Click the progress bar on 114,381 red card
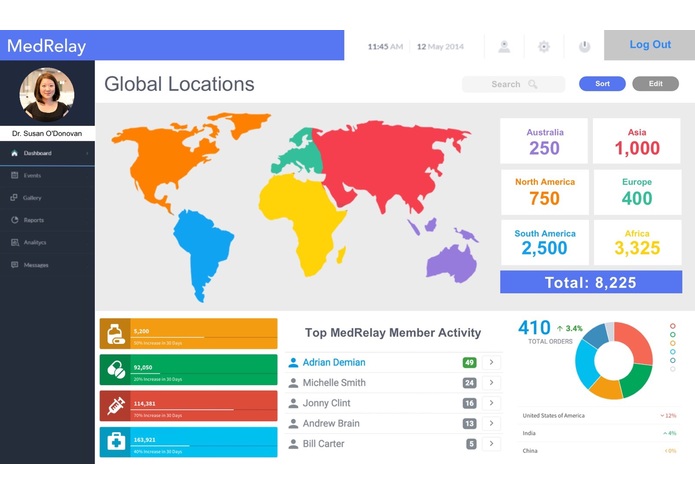 coord(204,410)
